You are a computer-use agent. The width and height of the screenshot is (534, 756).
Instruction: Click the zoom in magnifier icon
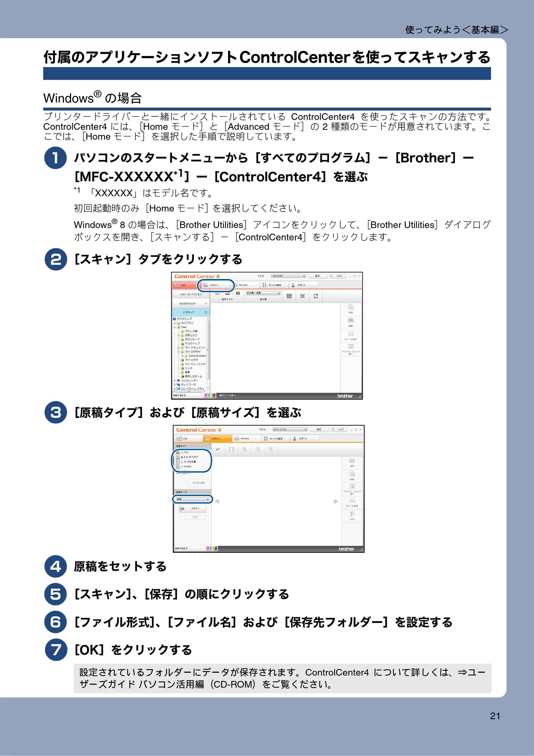pyautogui.click(x=245, y=449)
